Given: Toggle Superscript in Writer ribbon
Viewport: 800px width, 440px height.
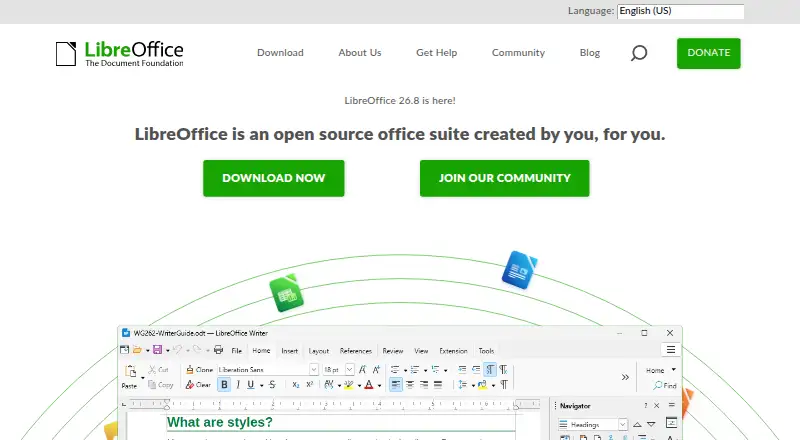Looking at the screenshot, I should tap(310, 385).
